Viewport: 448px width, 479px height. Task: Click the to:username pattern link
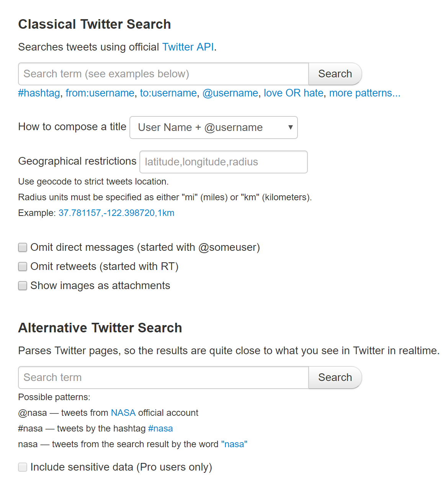[168, 93]
